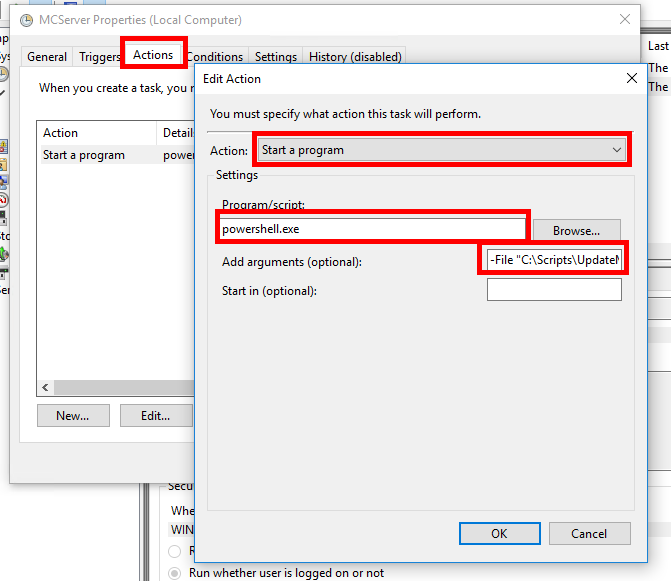The height and width of the screenshot is (581, 671).
Task: Select the unselected radio button above Run whether user
Action: (175, 551)
